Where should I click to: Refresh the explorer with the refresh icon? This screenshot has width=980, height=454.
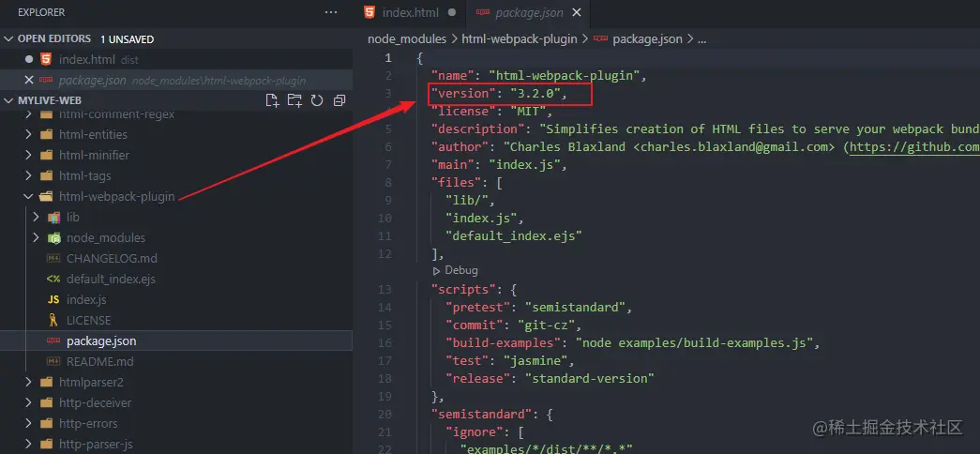tap(317, 100)
